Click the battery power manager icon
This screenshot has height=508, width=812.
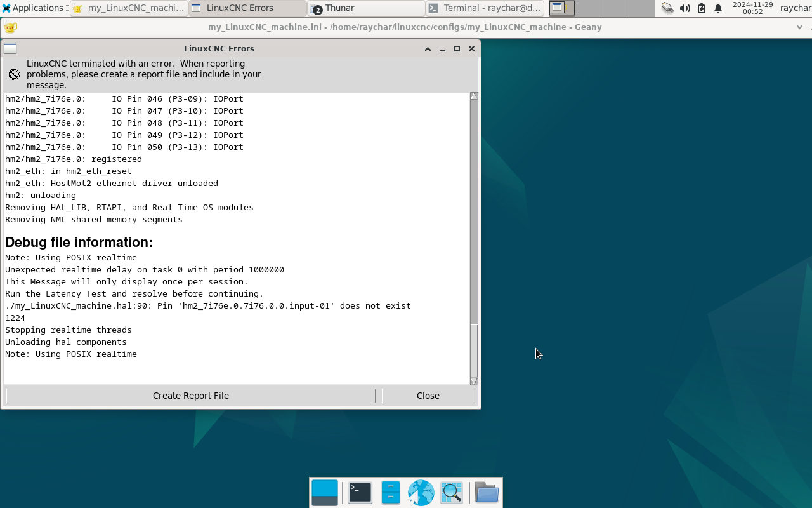click(x=701, y=8)
